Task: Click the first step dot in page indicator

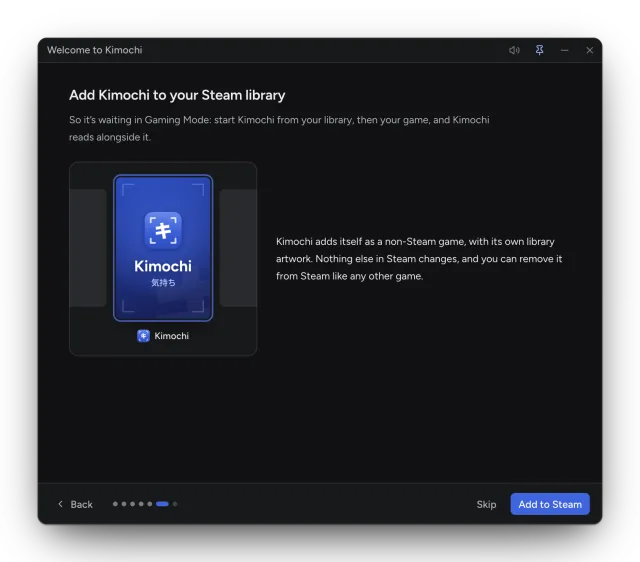Action: click(115, 504)
